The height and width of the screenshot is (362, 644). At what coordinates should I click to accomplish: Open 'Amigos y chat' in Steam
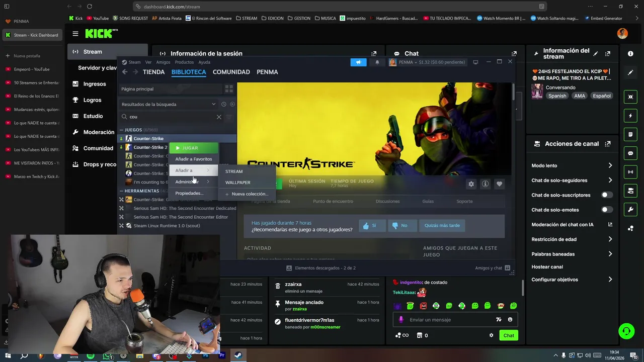tap(492, 268)
